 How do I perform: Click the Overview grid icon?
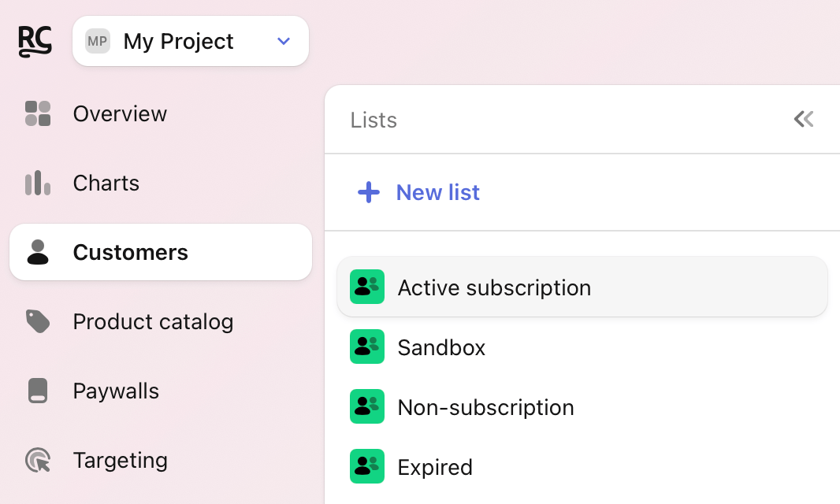click(38, 113)
